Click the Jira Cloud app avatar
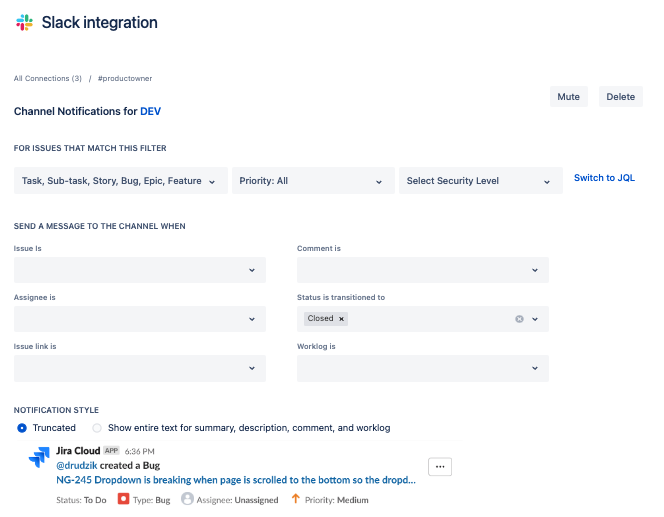Image resolution: width=664 pixels, height=517 pixels. pos(39,458)
